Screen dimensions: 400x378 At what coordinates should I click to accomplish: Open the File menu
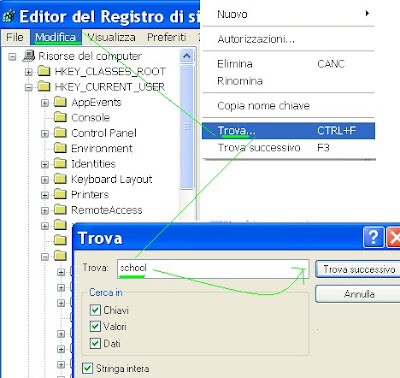15,37
